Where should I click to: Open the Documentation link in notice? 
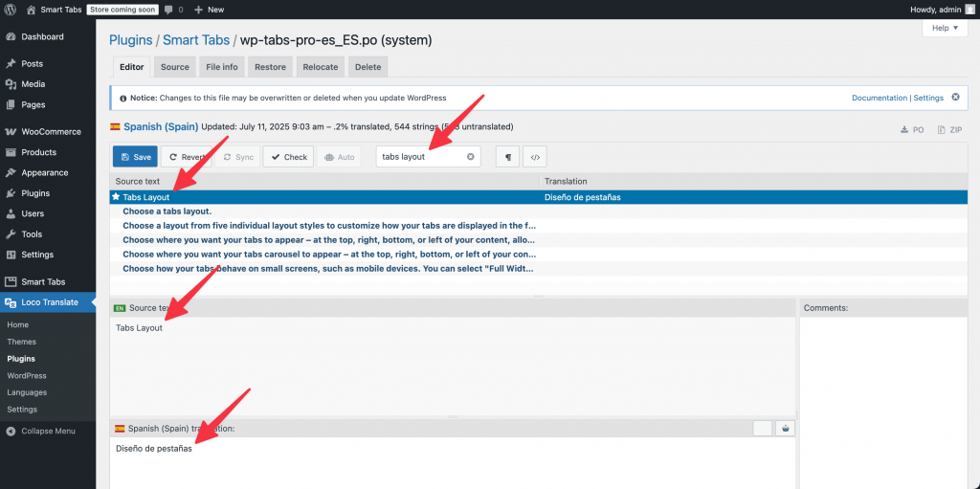(x=880, y=99)
